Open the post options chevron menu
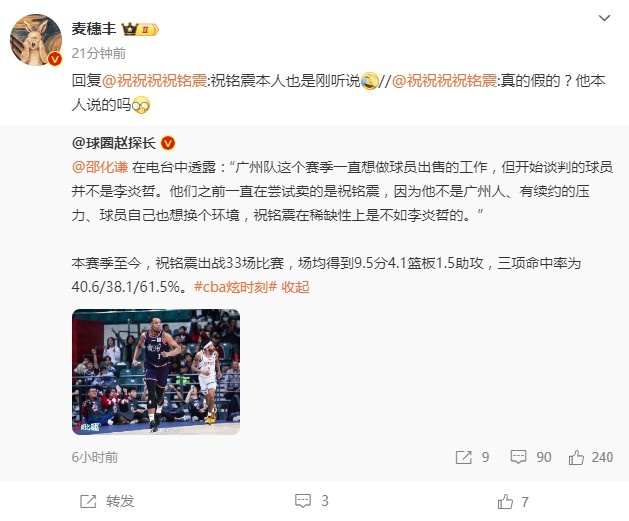This screenshot has height=521, width=629. (x=604, y=18)
